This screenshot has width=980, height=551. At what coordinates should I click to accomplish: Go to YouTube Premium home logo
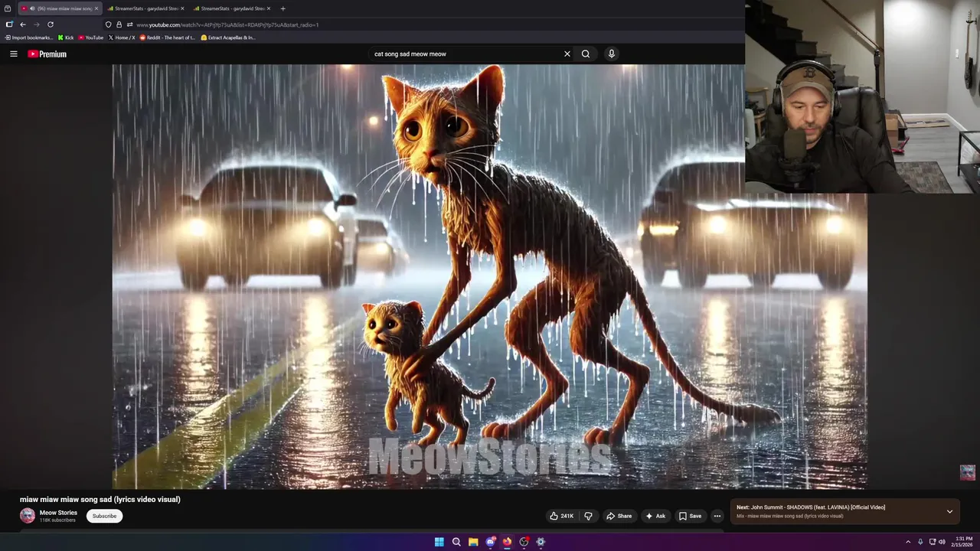47,54
